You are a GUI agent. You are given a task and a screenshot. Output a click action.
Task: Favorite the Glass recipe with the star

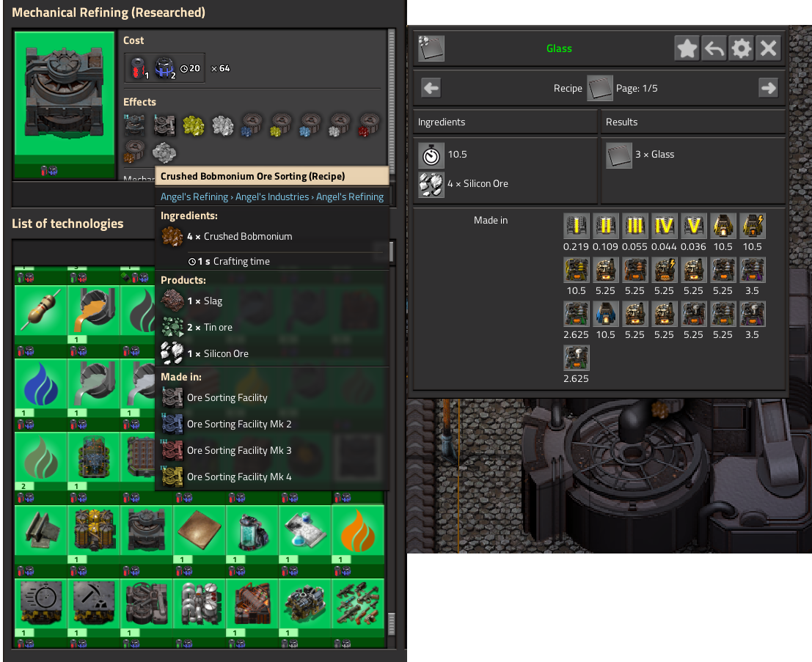tap(687, 49)
